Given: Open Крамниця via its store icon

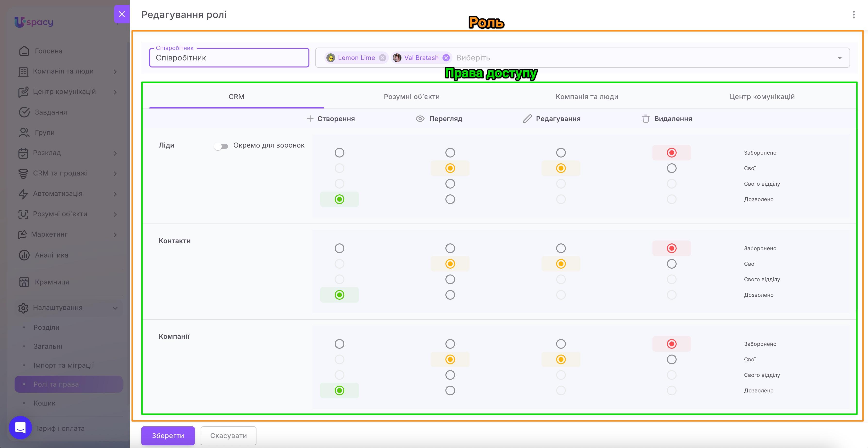Looking at the screenshot, I should (x=24, y=282).
